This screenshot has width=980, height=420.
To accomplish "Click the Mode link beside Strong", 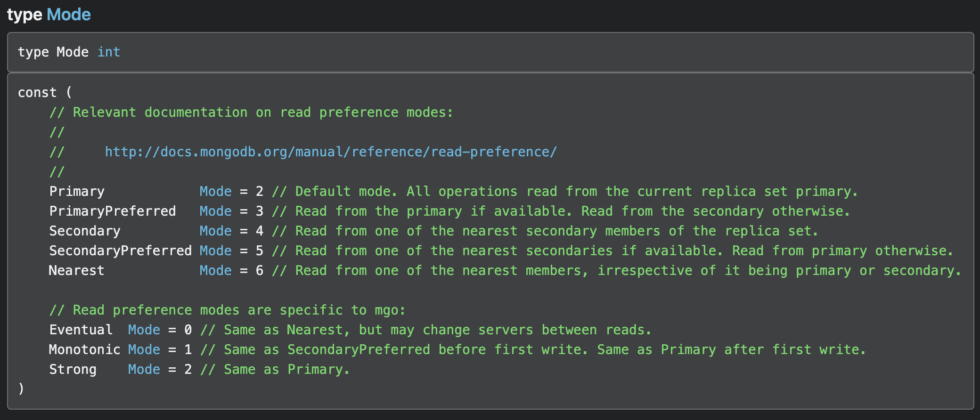I will (144, 370).
